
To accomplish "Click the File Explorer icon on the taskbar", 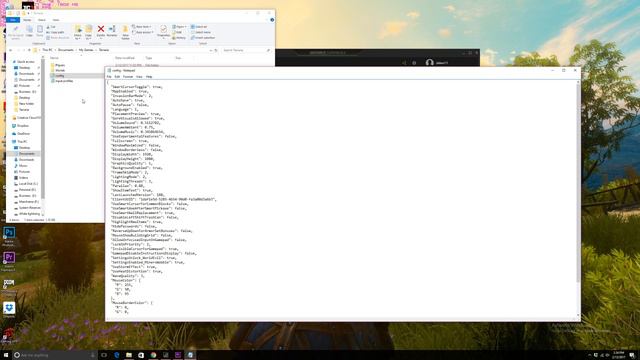I will click(129, 355).
